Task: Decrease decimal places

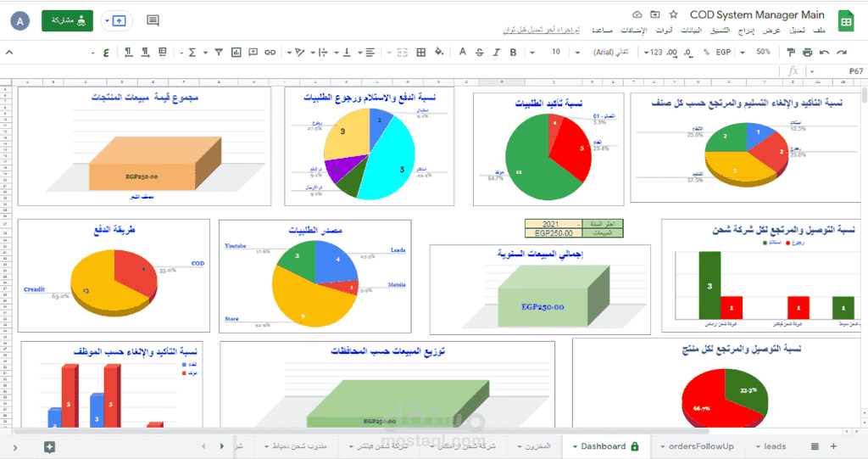Action: pyautogui.click(x=687, y=52)
